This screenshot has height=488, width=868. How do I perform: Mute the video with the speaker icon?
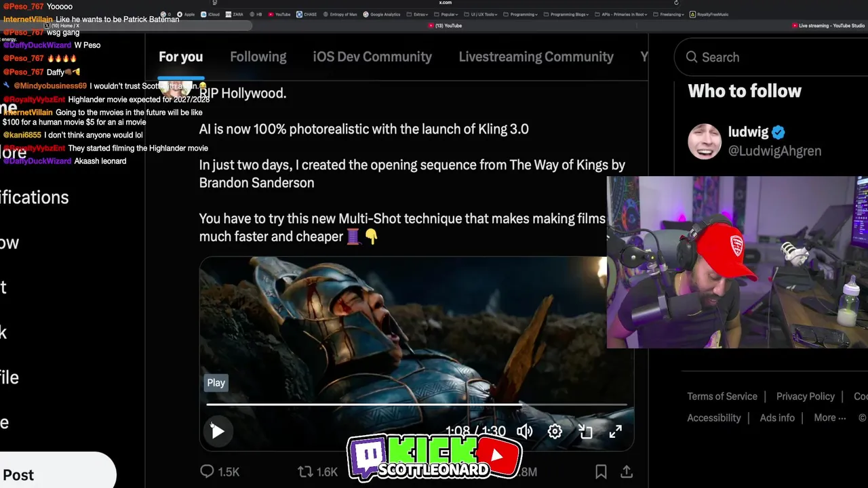click(x=524, y=432)
